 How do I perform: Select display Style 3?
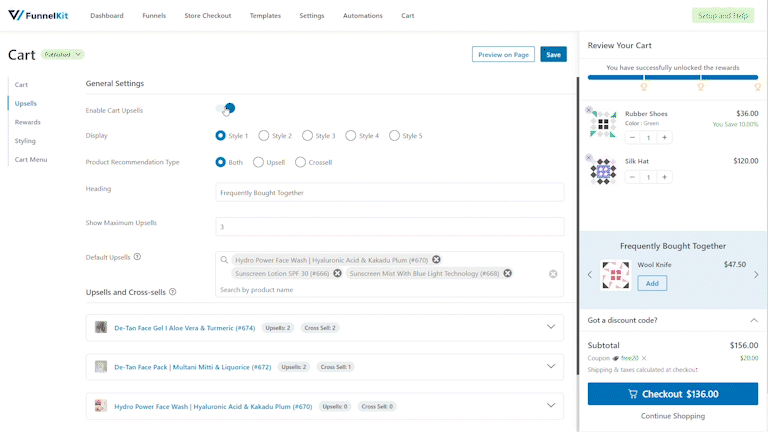[x=308, y=136]
